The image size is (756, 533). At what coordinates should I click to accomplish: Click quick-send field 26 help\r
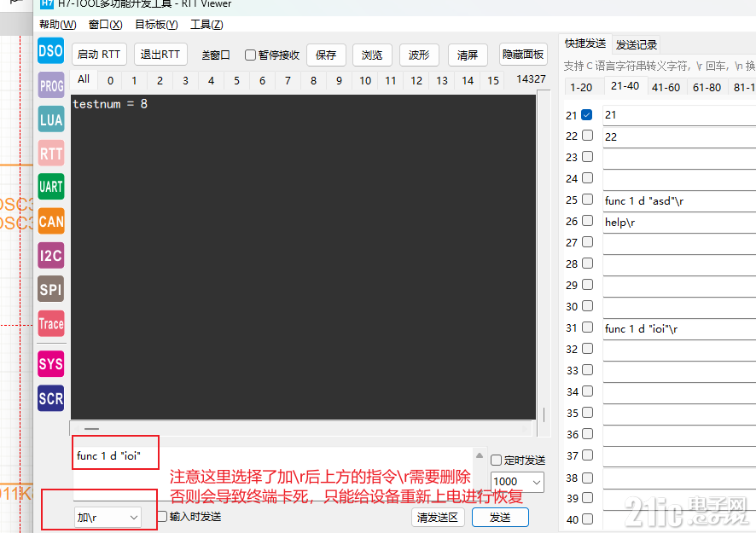679,223
